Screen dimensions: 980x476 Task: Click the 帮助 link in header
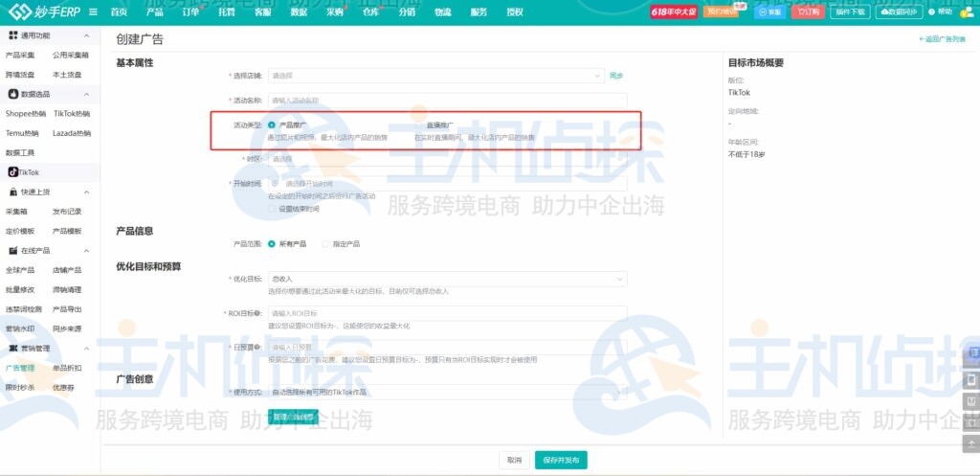click(941, 11)
